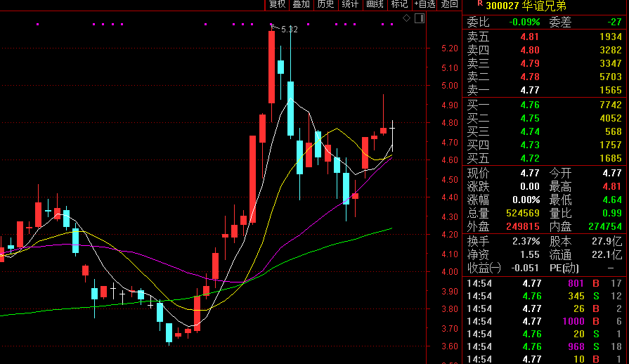Select the 历史 history tab

tap(325, 4)
